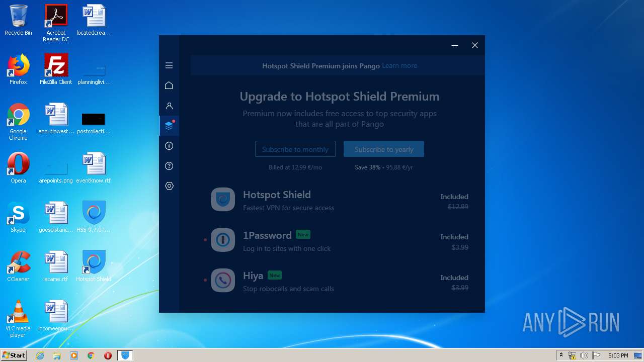644x362 pixels.
Task: Select the Hiya product title
Action: tap(253, 276)
